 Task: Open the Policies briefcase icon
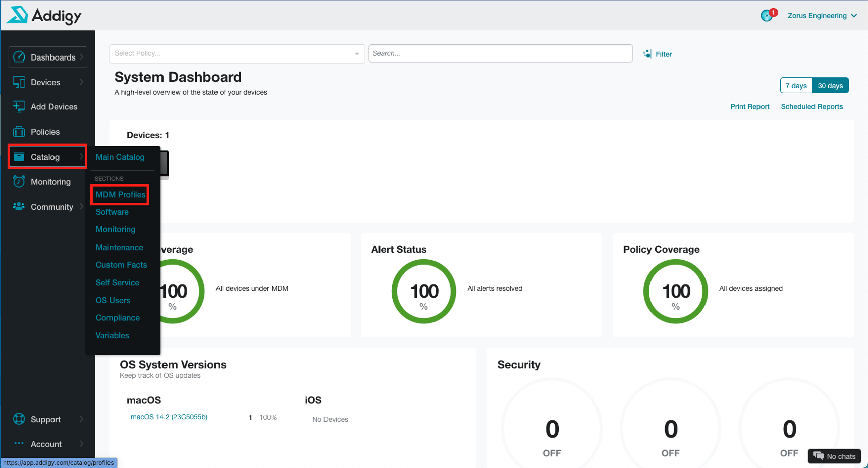19,131
